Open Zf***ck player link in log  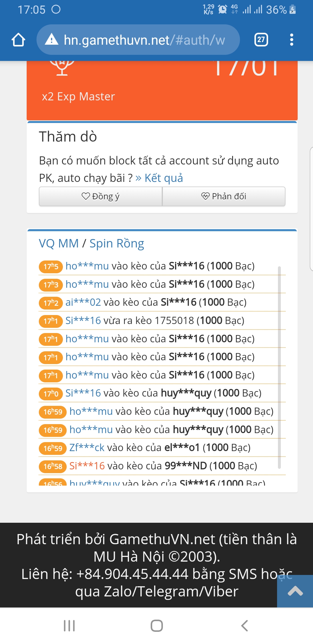[87, 448]
